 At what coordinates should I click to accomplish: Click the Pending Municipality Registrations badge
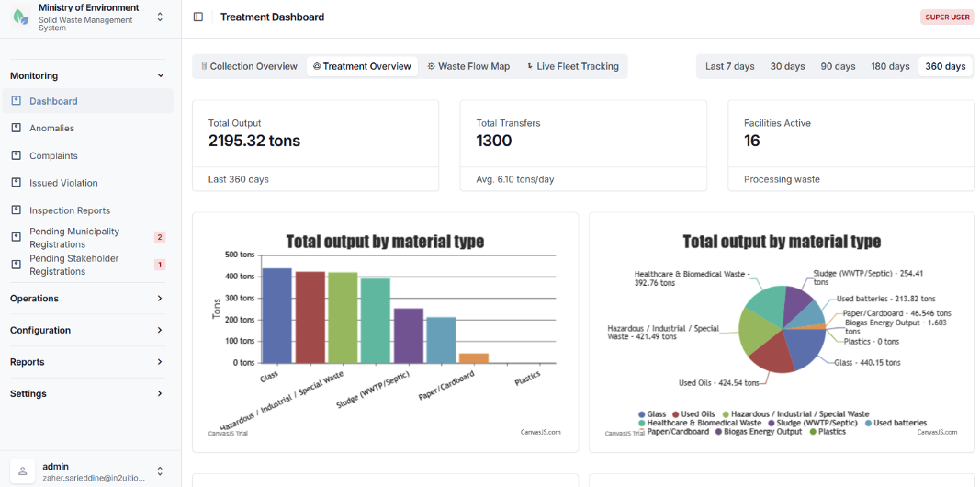coord(160,238)
